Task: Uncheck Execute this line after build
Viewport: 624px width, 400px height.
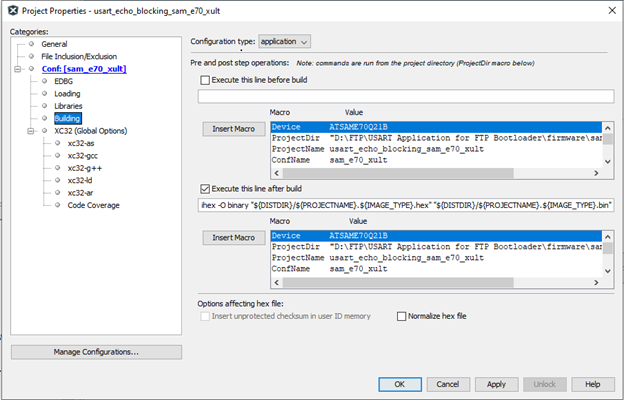Action: [x=206, y=188]
